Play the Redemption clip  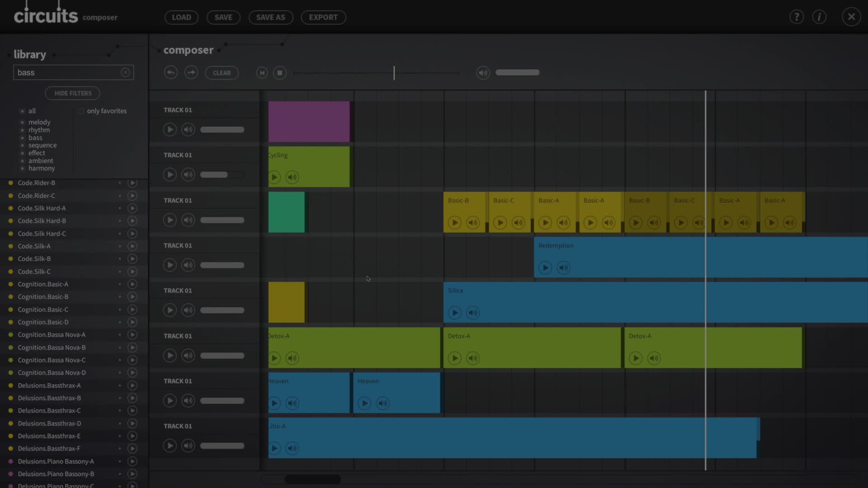click(545, 267)
